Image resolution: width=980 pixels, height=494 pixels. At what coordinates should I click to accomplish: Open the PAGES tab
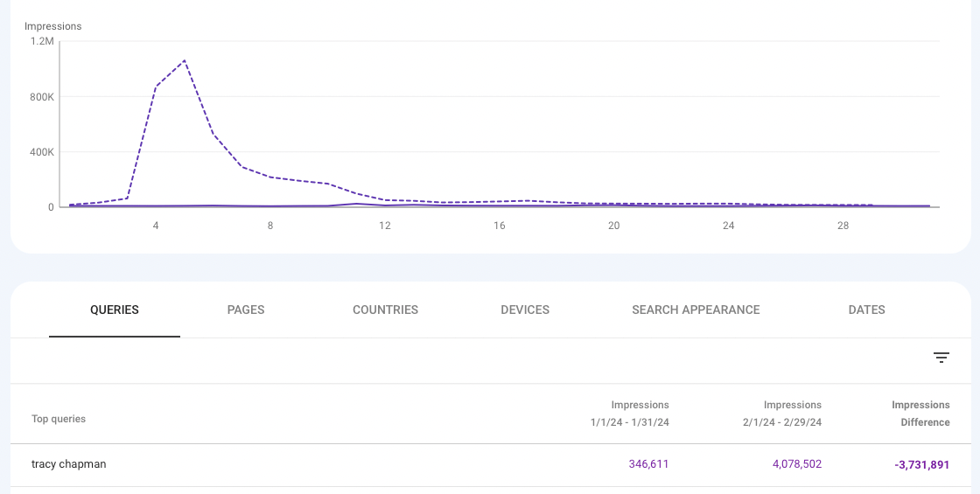tap(246, 310)
